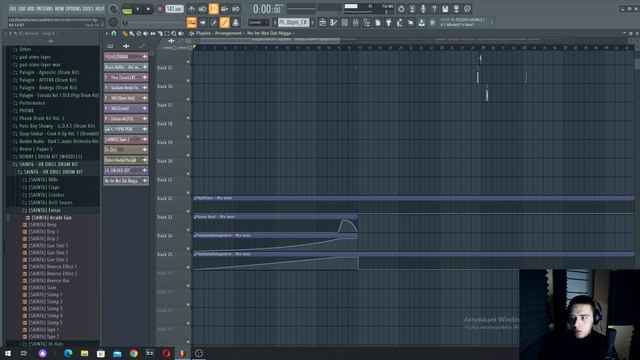Toggle pattern/song mode switch
This screenshot has width=640, height=360.
(127, 10)
